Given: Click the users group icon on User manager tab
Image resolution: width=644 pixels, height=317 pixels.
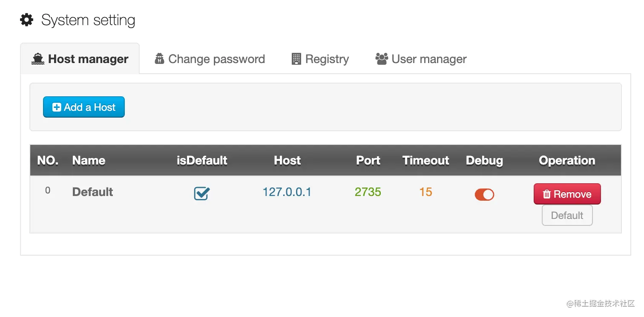Looking at the screenshot, I should click(382, 58).
